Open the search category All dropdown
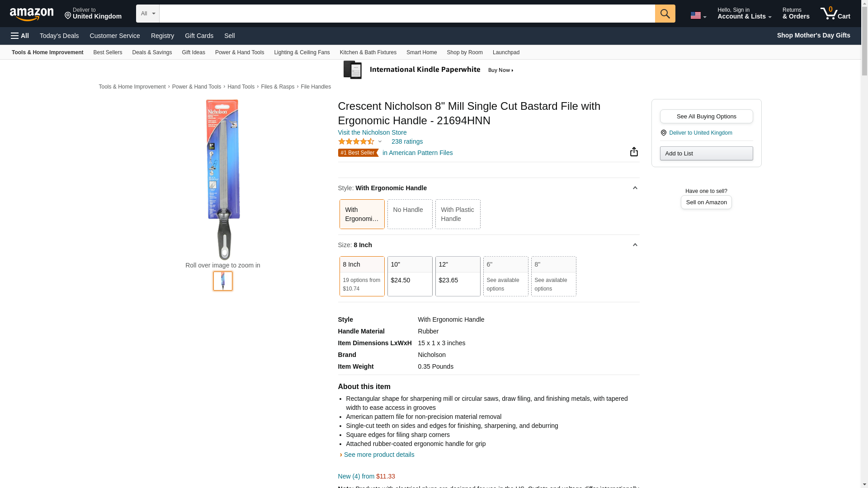Viewport: 868px width, 488px height. coord(147,14)
